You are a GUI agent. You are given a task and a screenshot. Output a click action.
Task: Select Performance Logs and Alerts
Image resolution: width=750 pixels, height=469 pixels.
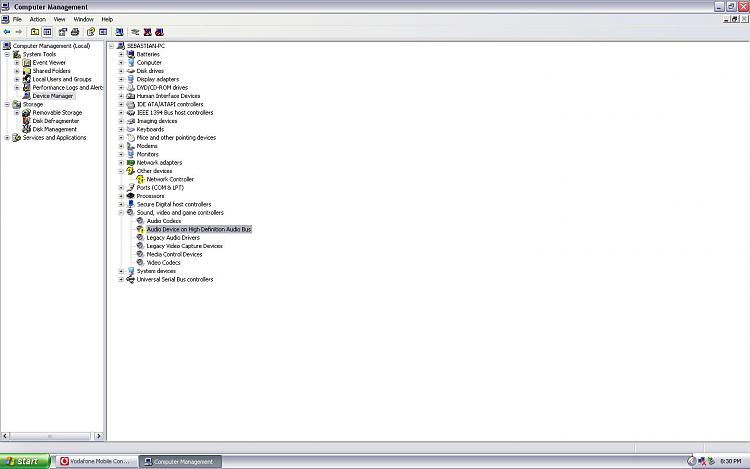(x=67, y=87)
